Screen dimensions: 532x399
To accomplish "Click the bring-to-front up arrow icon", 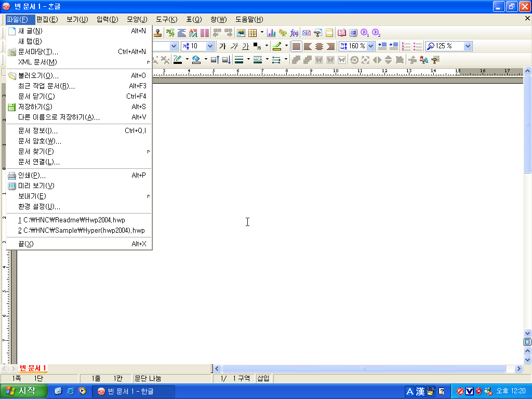I will tap(215, 60).
